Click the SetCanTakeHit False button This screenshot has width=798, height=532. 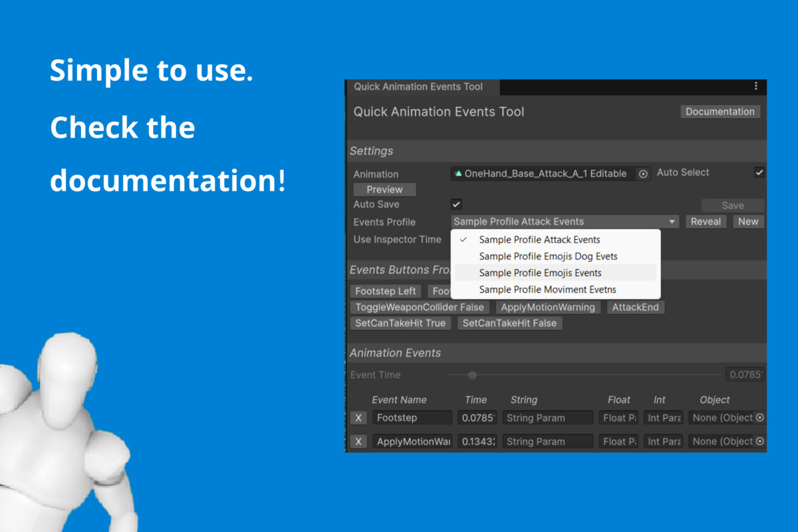point(509,323)
